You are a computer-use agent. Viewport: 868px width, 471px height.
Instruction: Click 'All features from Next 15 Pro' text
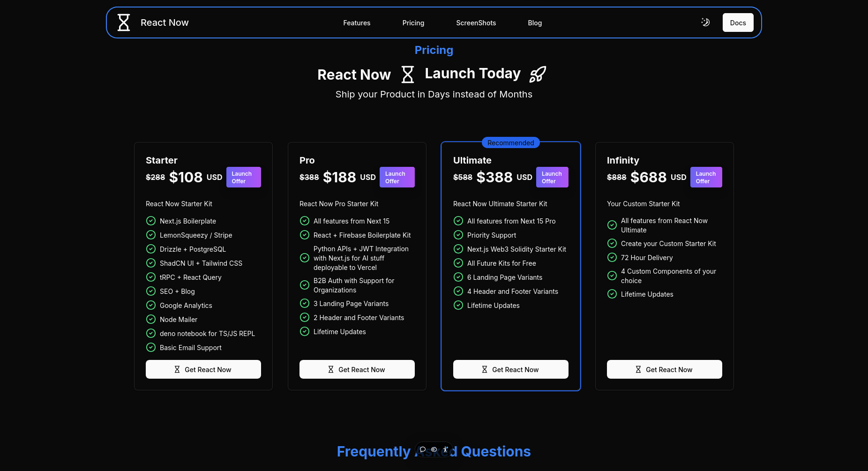511,221
